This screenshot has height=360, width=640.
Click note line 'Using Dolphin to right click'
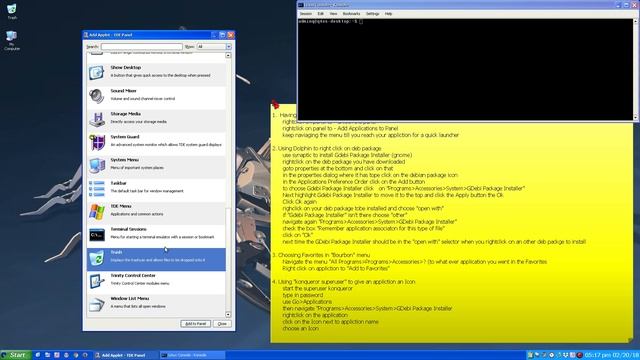coord(327,149)
